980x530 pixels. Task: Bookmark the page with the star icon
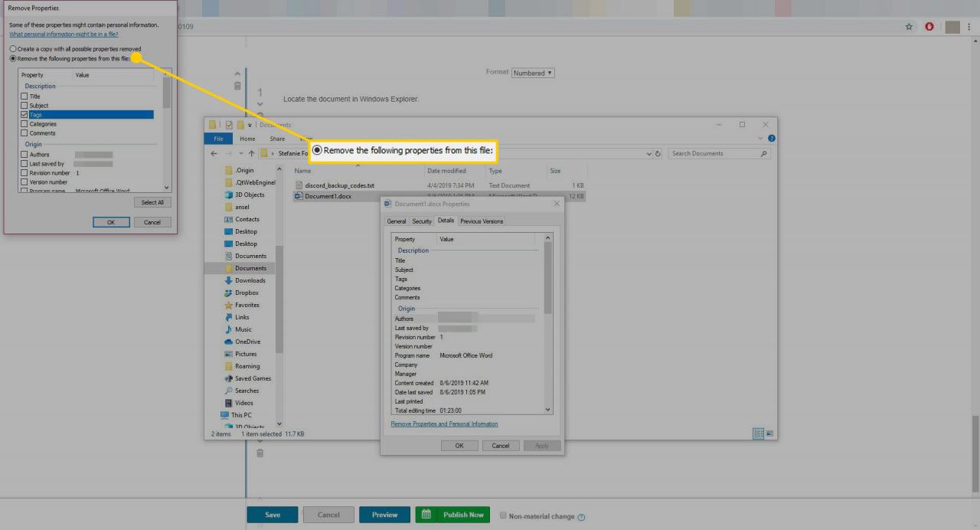point(909,26)
